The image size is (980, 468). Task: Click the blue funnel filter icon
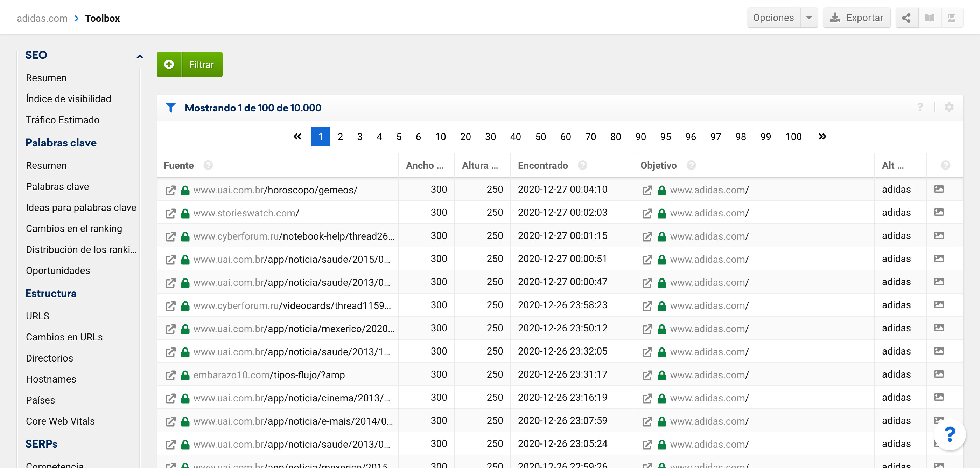tap(171, 108)
